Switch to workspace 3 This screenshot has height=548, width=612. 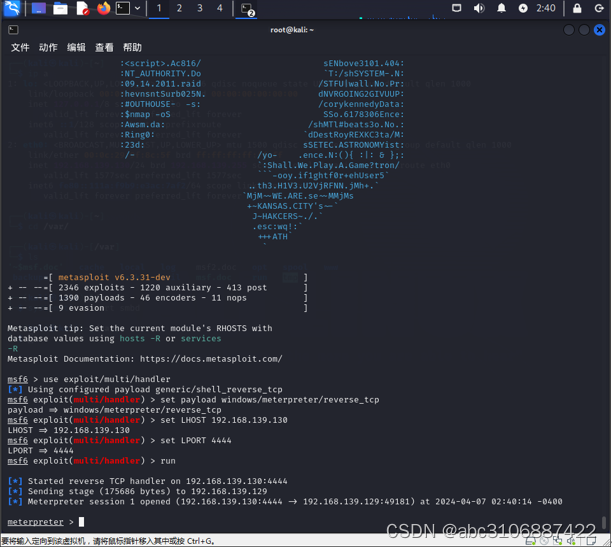coord(200,8)
